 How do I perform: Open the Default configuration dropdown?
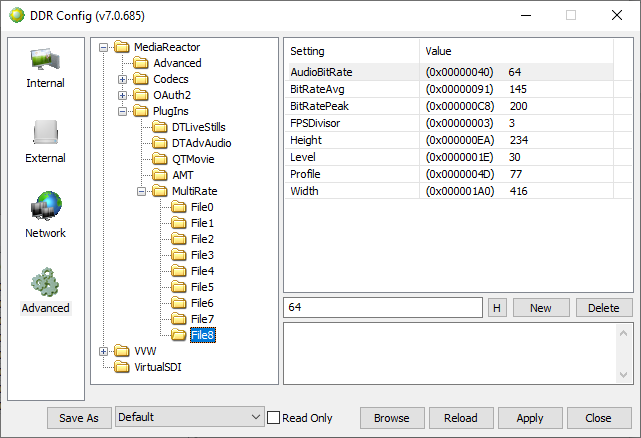[x=190, y=417]
